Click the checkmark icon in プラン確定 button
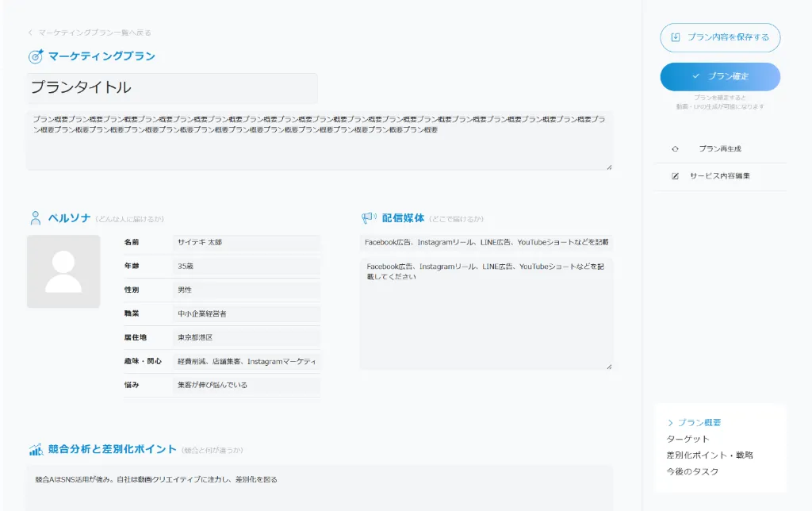The height and width of the screenshot is (511, 812). point(695,76)
